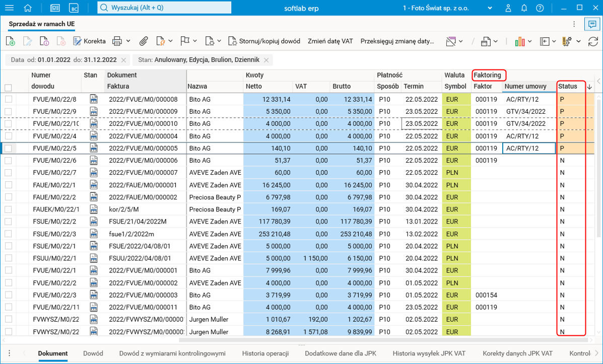
Task: Switch to the Historia operacji tab
Action: point(265,353)
